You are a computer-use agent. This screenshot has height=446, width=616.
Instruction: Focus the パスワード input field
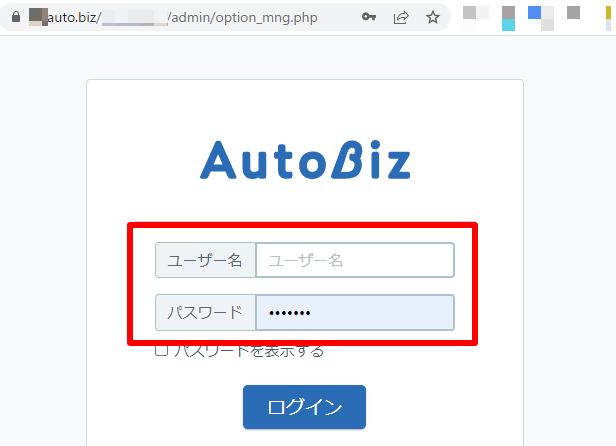pos(355,312)
